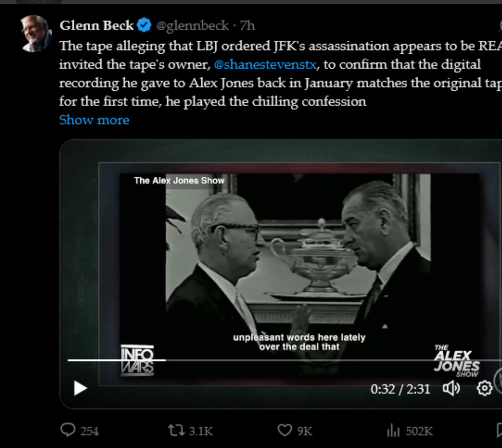View post analytics bar-chart icon
Image resolution: width=502 pixels, height=448 pixels.
[x=393, y=431]
